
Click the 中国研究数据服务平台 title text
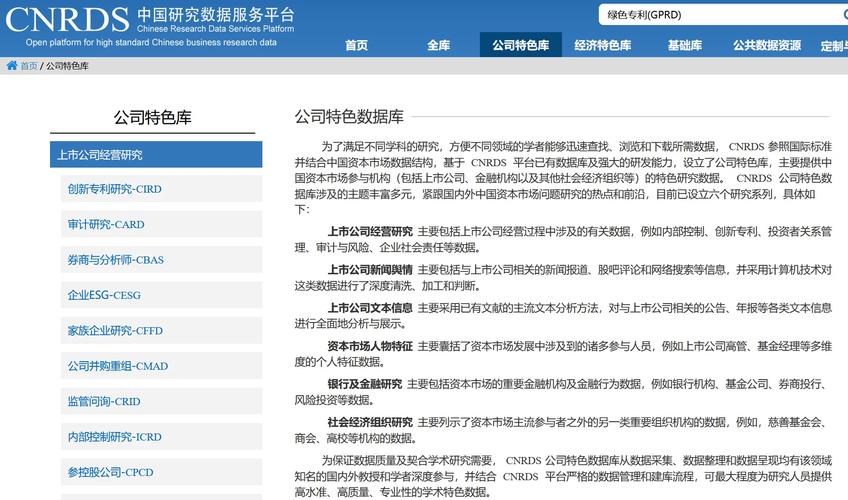pyautogui.click(x=216, y=14)
